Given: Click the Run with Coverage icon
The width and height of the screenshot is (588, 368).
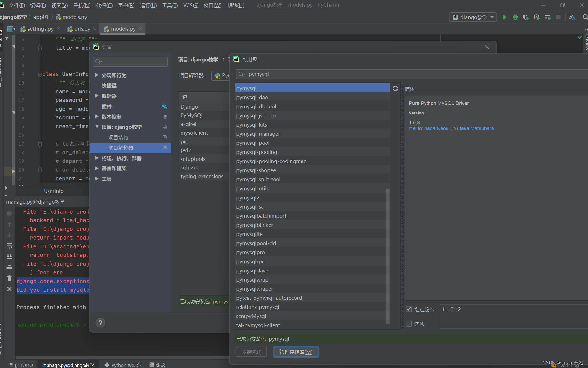Looking at the screenshot, I should click(x=526, y=17).
